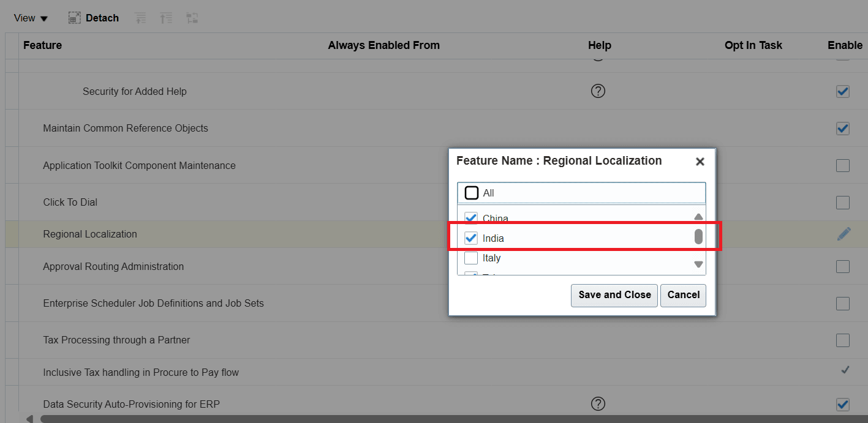868x423 pixels.
Task: Open help for Data Security Auto-Provisioning for ERP
Action: pyautogui.click(x=597, y=403)
